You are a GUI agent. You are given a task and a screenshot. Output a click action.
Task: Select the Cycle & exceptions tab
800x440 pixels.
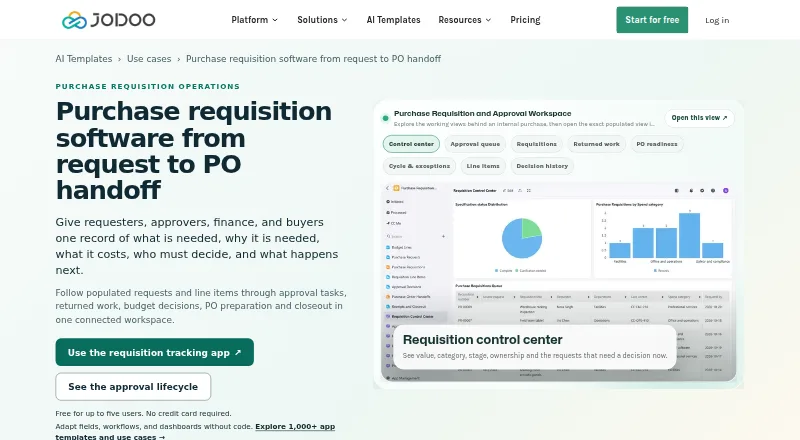coord(419,166)
